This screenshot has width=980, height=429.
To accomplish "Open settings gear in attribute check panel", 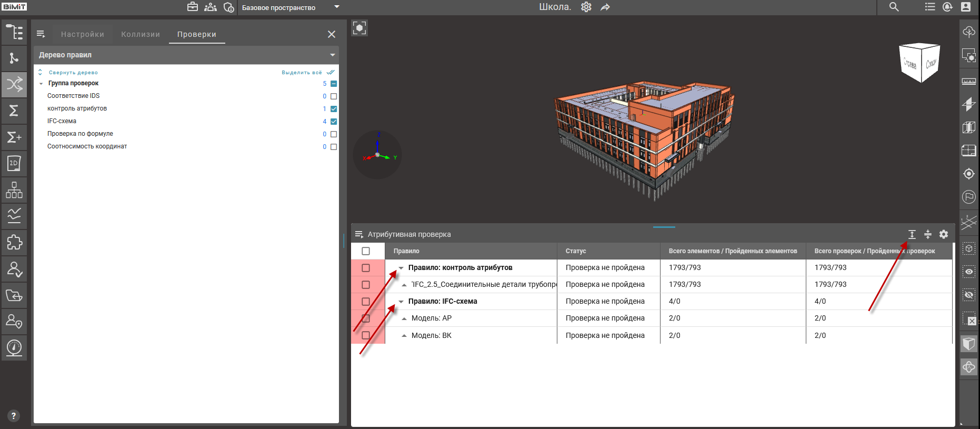I will [x=944, y=234].
